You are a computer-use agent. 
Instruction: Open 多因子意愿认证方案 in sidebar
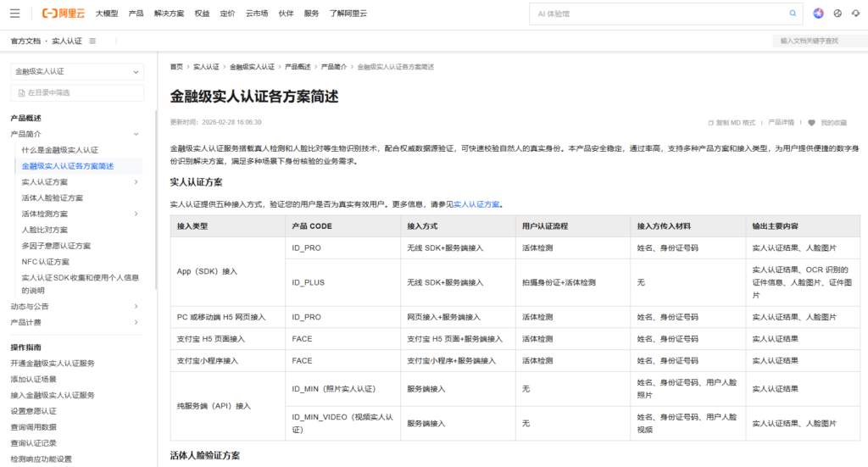tap(56, 247)
